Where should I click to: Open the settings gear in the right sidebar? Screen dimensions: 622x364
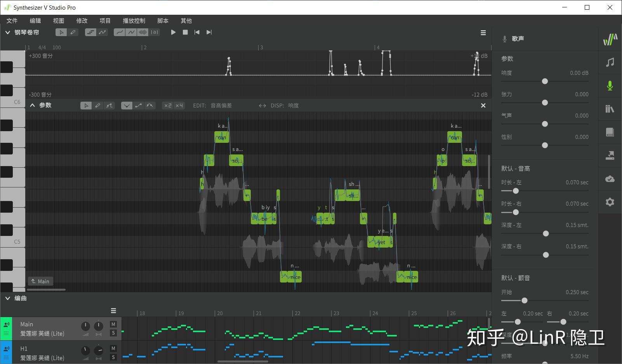[610, 202]
